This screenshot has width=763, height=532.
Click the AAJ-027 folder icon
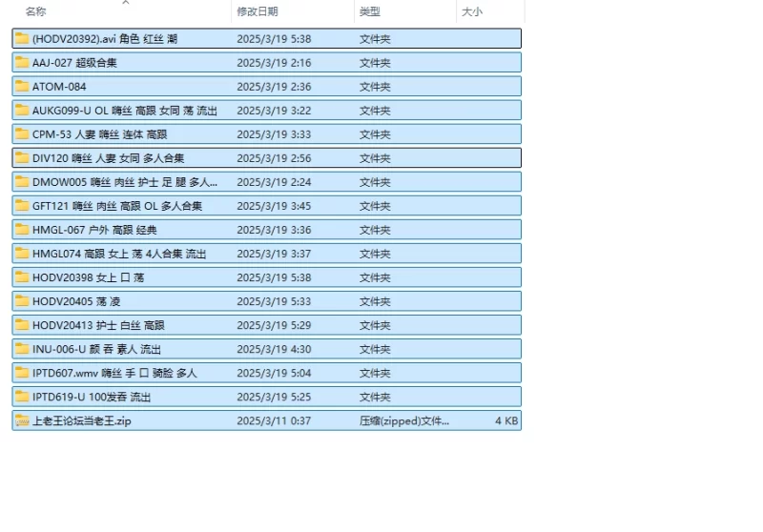pyautogui.click(x=22, y=62)
